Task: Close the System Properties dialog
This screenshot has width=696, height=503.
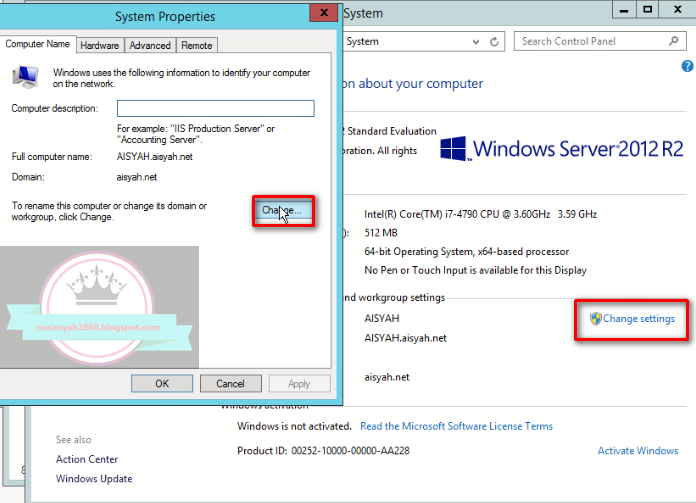Action: click(x=324, y=13)
